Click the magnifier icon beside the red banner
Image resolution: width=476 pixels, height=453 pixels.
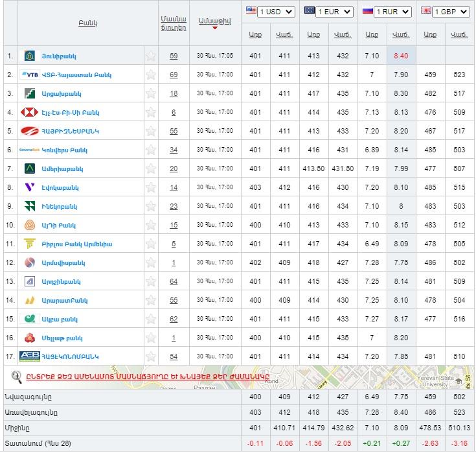17,375
